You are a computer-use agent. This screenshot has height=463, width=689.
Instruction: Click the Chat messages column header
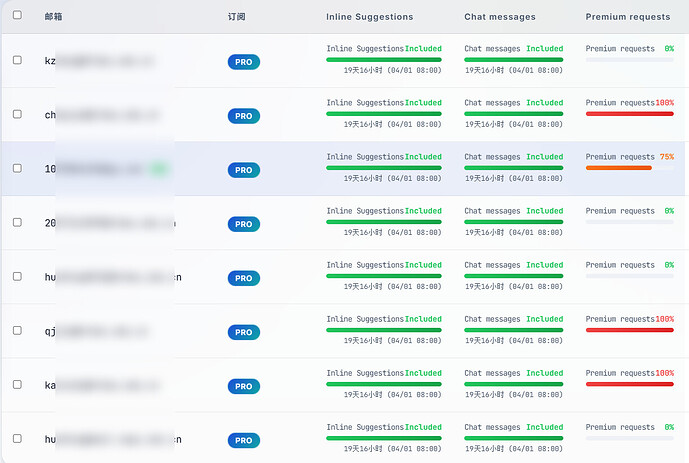coord(500,17)
